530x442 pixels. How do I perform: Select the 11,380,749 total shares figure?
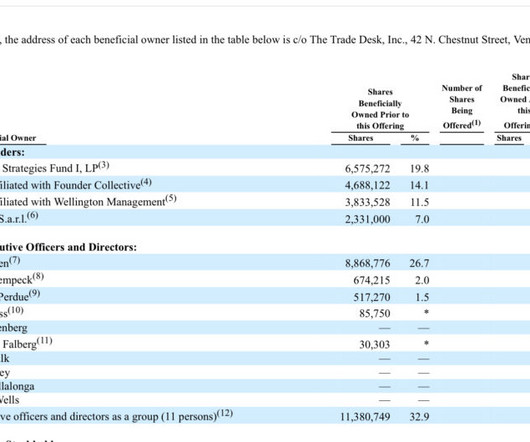point(365,417)
